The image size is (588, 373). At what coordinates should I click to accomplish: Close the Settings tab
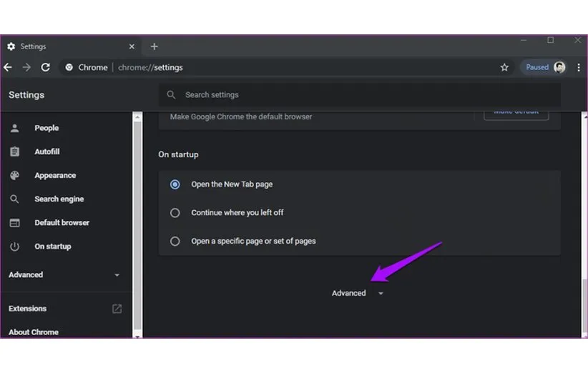coord(132,46)
